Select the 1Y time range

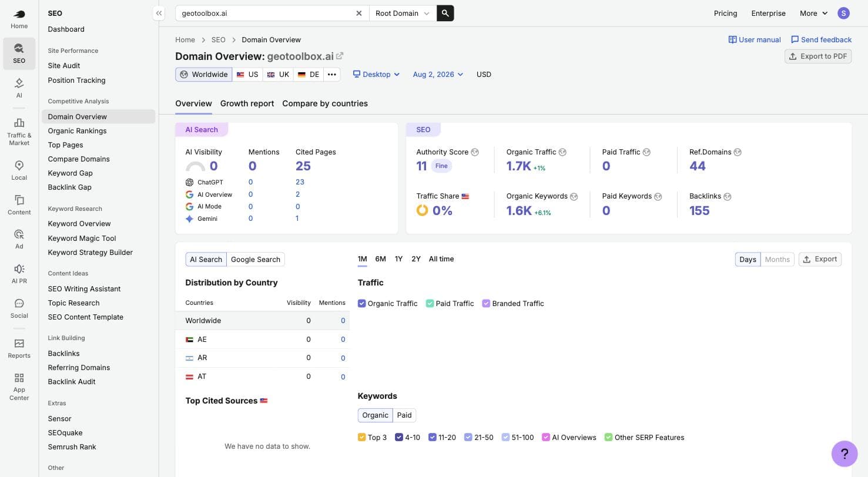[x=398, y=259]
